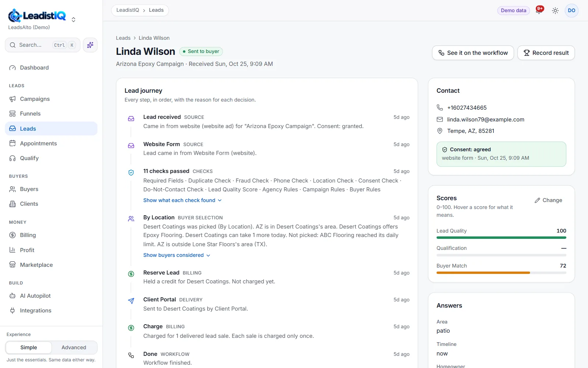
Task: Go to Funnels in the sidebar
Action: tap(51, 114)
